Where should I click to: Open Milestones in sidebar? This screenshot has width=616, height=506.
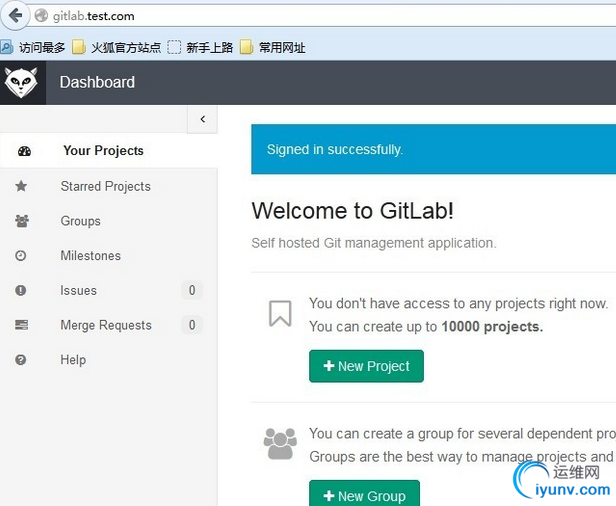91,256
